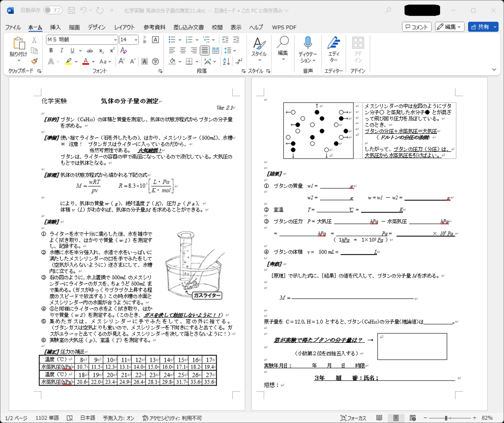Click the enclosed character (字) icon
The height and width of the screenshot is (423, 504).
[155, 61]
